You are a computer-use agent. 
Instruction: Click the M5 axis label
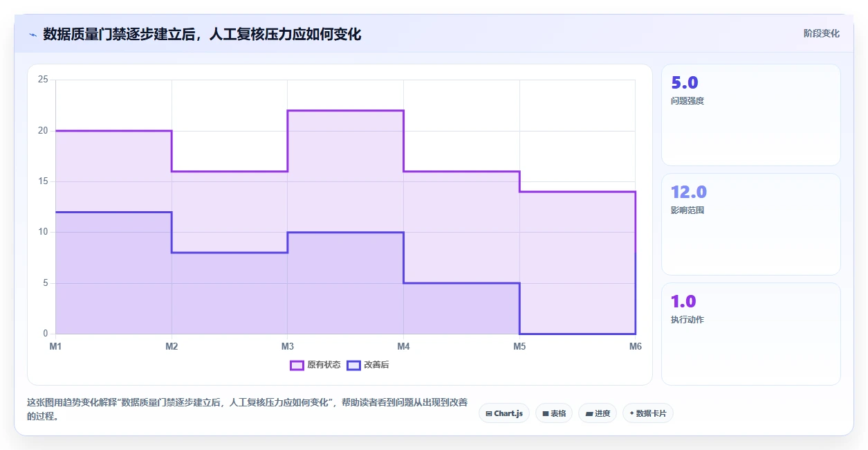click(x=519, y=346)
